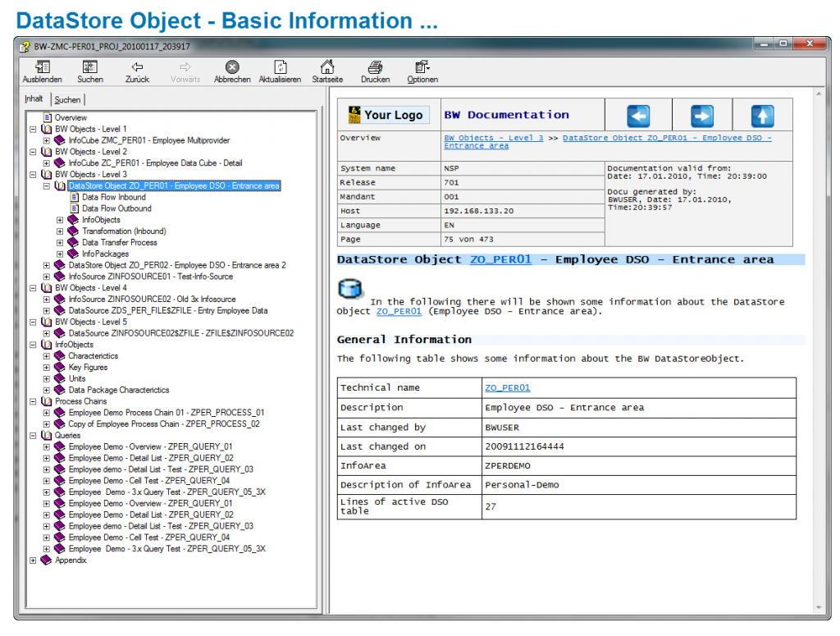Click the blue up arrow in the document header
The width and height of the screenshot is (840, 636).
[764, 115]
